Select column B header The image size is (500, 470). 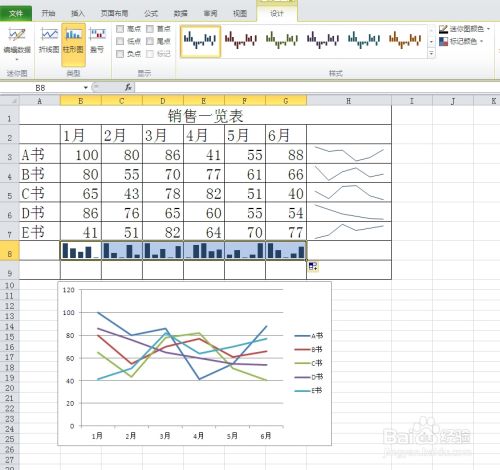coord(81,101)
